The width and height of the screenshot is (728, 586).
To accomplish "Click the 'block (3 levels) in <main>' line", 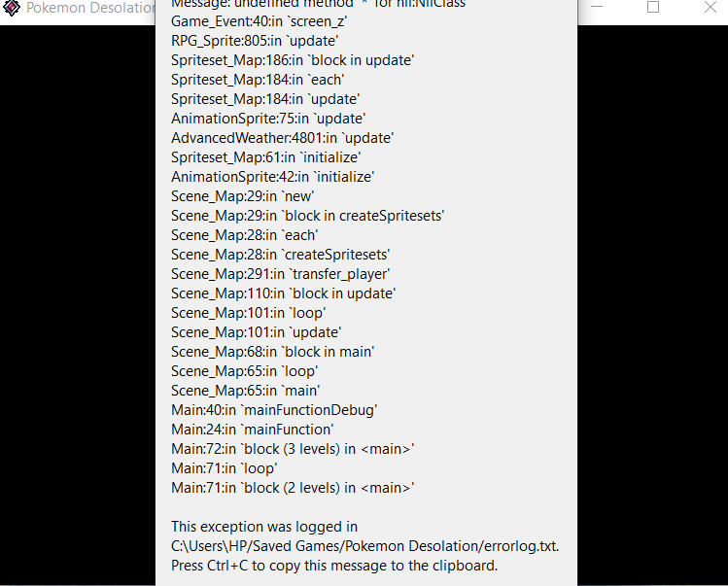I will click(293, 449).
